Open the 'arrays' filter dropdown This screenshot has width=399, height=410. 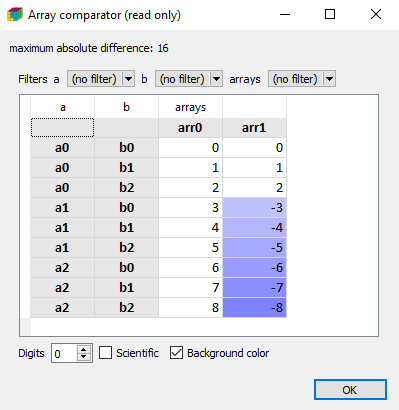coord(302,79)
